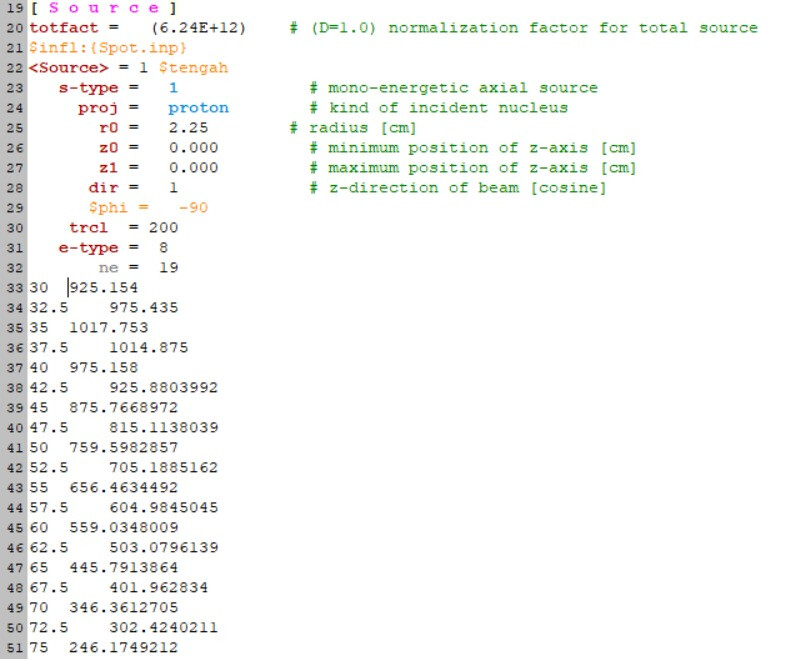
Task: Click the energy 62.5 on line 46
Action: (48, 548)
